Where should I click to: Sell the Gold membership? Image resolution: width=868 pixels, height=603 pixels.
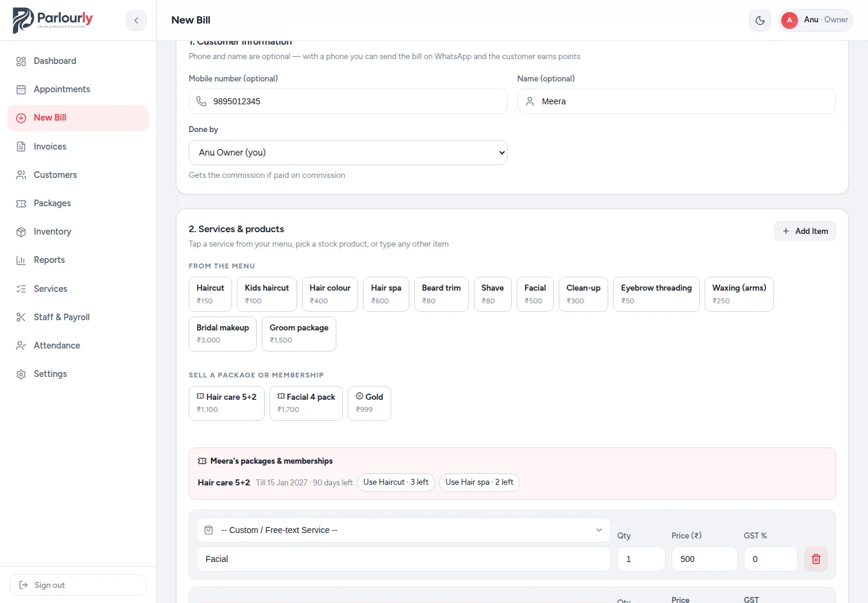pos(370,403)
